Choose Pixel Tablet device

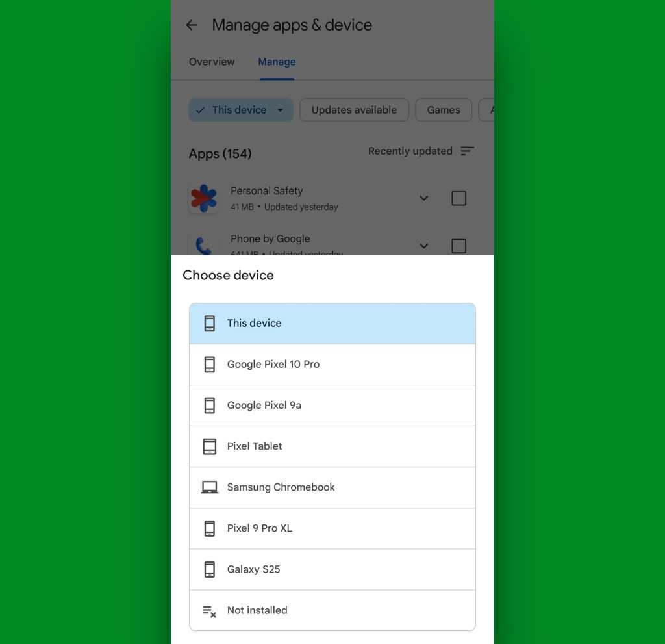[332, 446]
